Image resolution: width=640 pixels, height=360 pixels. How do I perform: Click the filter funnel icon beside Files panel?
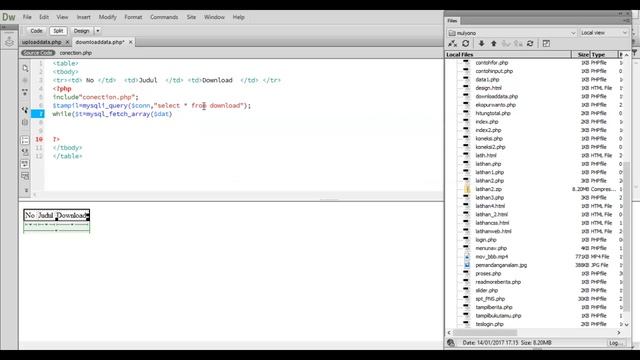pyautogui.click(x=635, y=53)
